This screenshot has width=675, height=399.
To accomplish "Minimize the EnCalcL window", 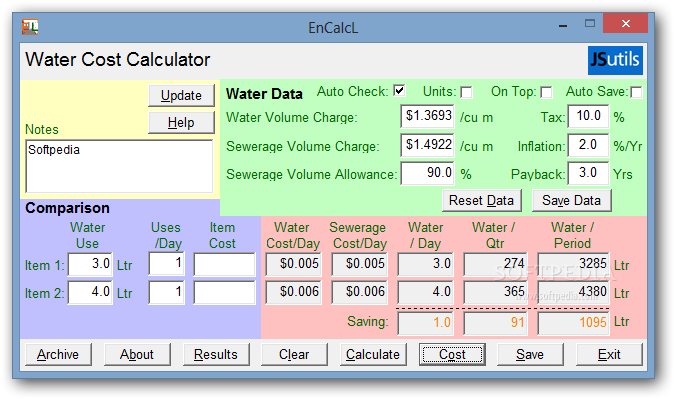I will [x=563, y=25].
